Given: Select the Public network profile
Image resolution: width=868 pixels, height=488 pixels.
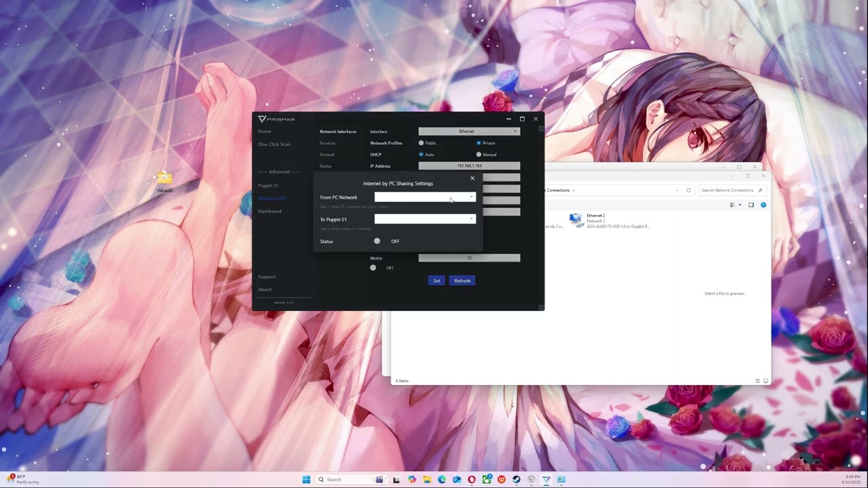Looking at the screenshot, I should point(427,143).
